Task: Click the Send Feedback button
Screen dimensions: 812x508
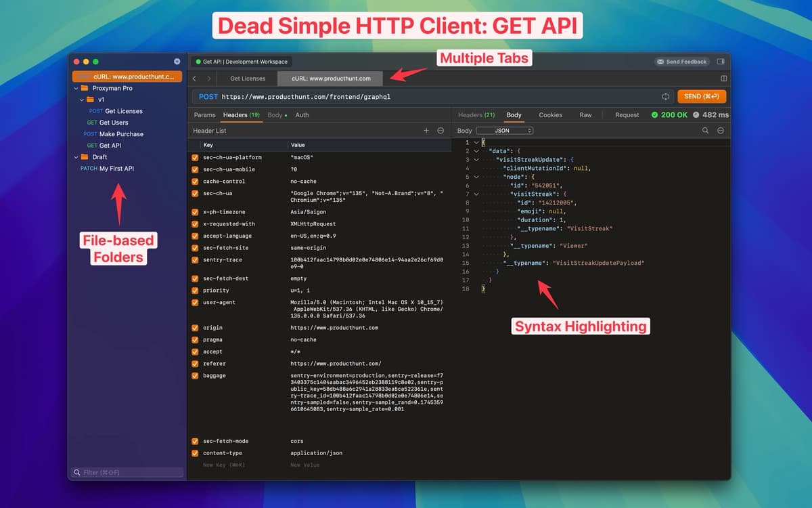Action: (x=681, y=62)
